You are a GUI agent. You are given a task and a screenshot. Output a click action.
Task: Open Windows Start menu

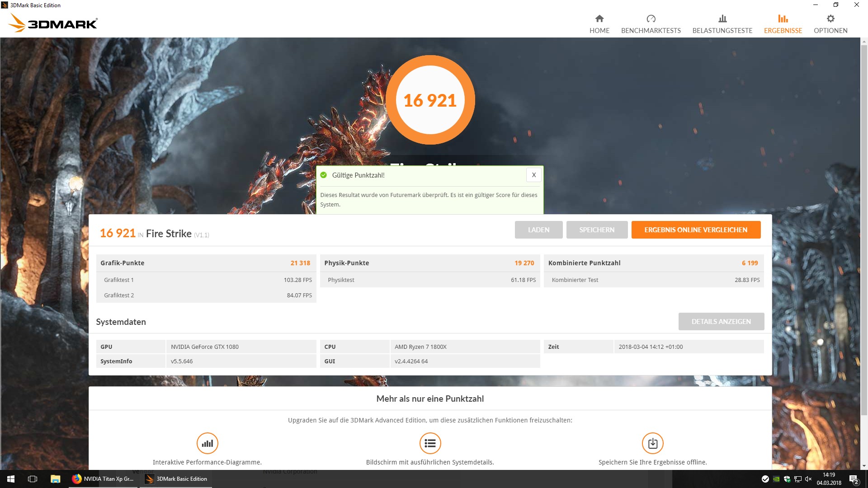pos(11,479)
